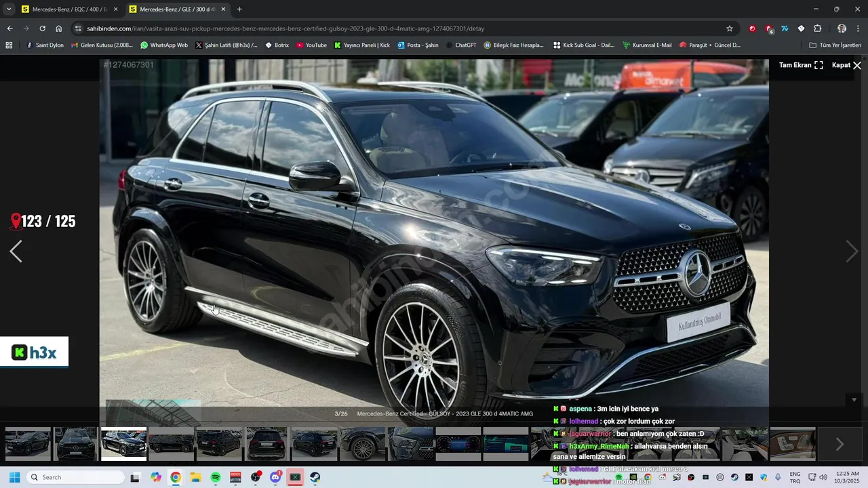Viewport: 868px width, 488px height.
Task: Select the highlighted third thumbnail
Action: coord(124,444)
